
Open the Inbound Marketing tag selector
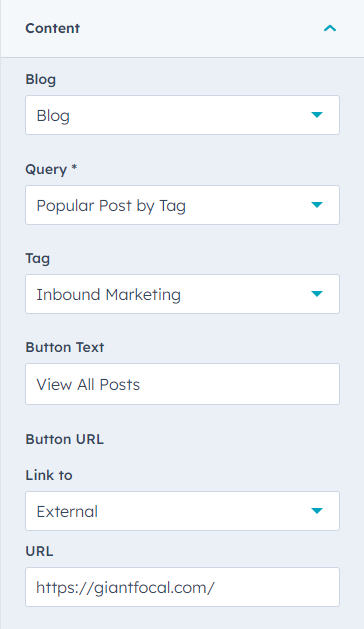pyautogui.click(x=183, y=294)
